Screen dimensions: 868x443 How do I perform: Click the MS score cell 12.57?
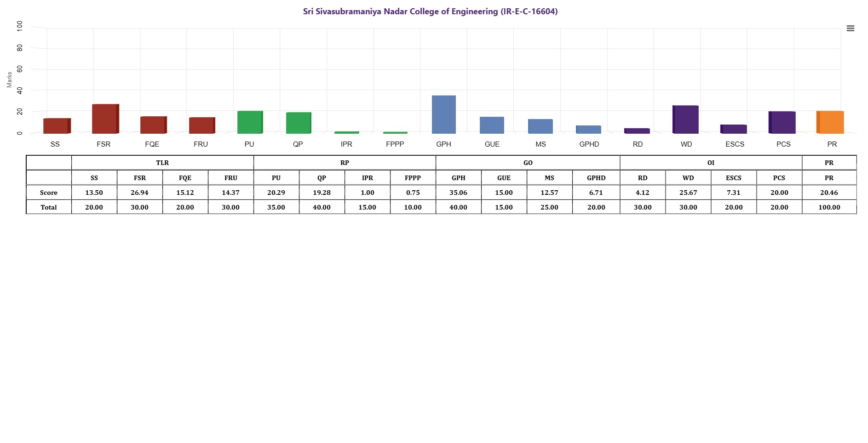tap(550, 193)
